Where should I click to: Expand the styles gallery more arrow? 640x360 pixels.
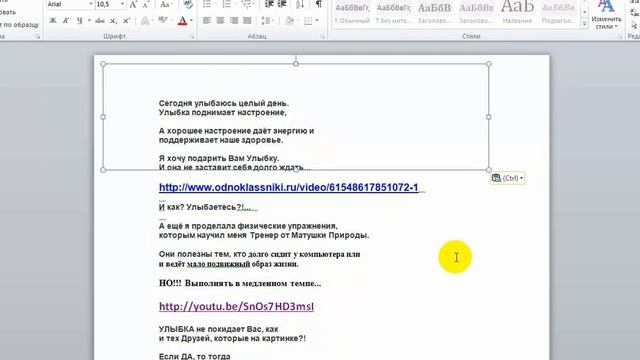tap(584, 24)
